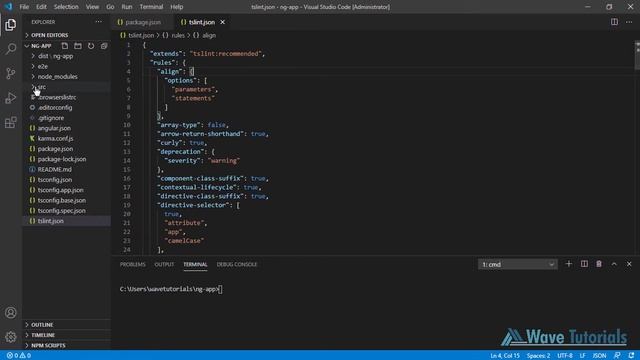Click New File icon in NG-APP header

[x=65, y=46]
